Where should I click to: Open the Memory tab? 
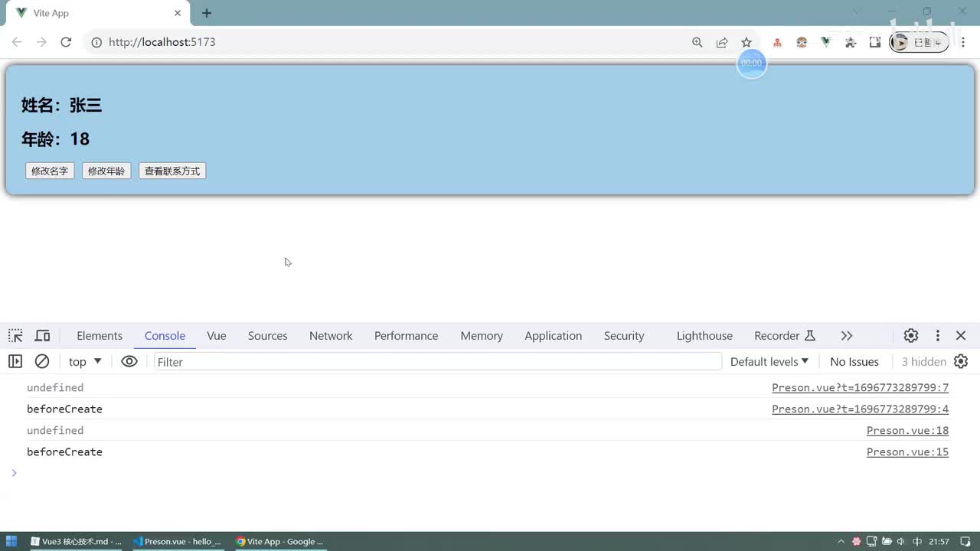pyautogui.click(x=482, y=336)
